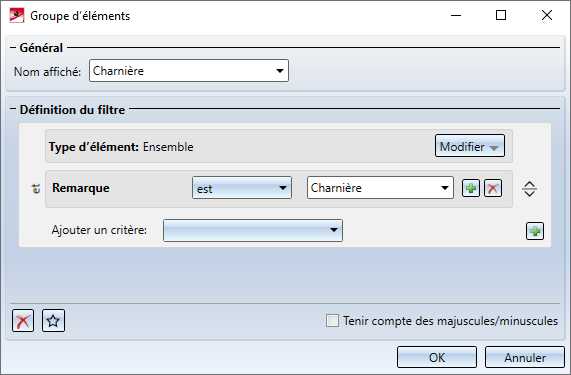The image size is (571, 375).
Task: Click the application icon in the title bar
Action: pyautogui.click(x=17, y=16)
